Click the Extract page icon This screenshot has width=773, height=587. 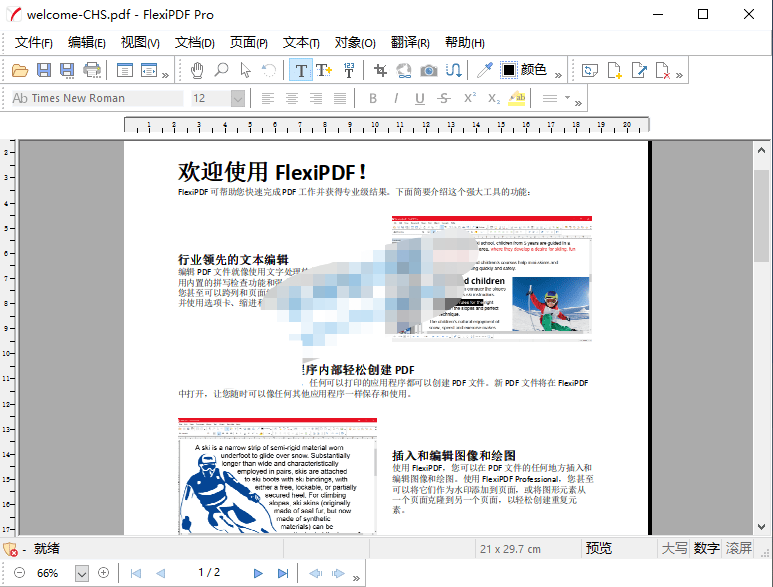point(639,70)
